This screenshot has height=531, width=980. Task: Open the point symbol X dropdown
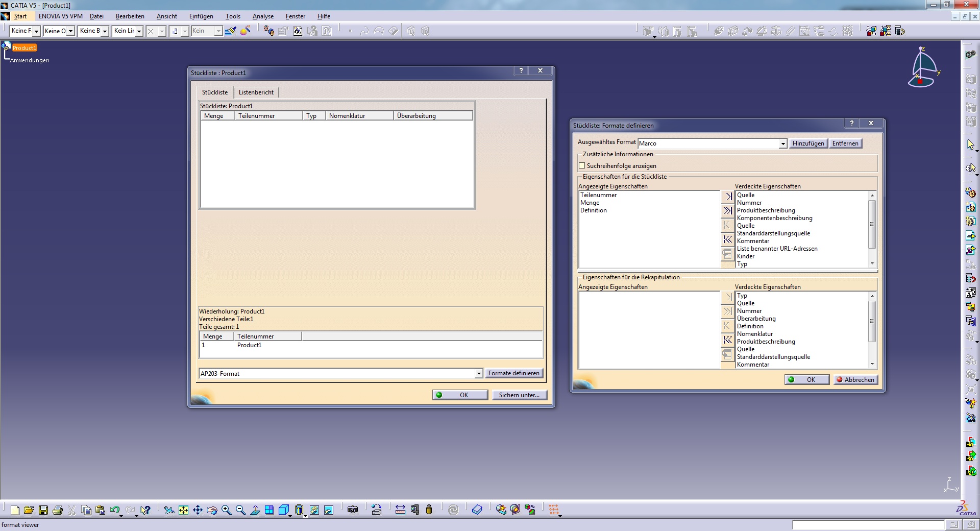point(161,31)
